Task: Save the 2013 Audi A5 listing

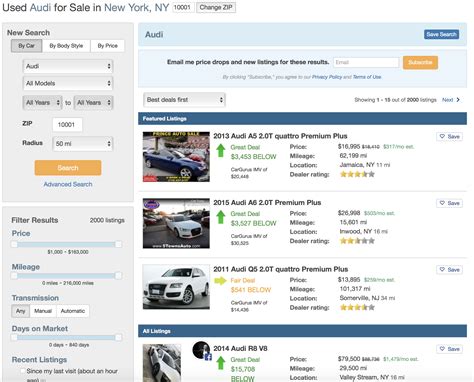Action: (449, 136)
